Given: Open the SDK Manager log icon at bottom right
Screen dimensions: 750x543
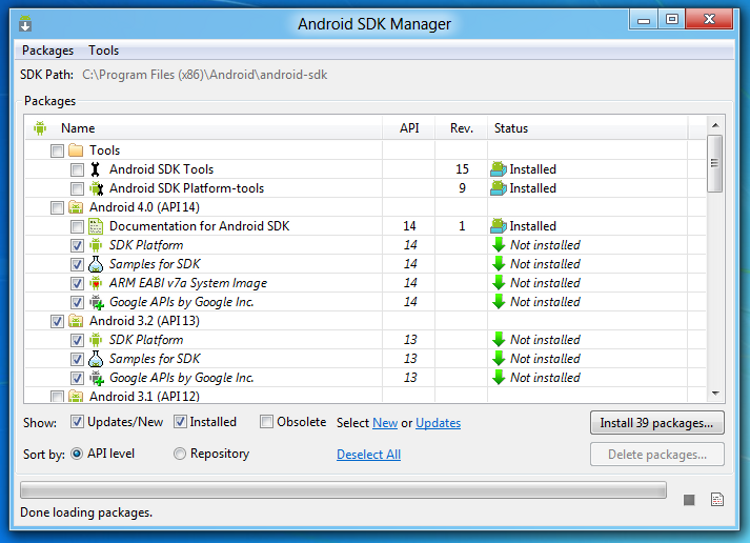Looking at the screenshot, I should [x=717, y=499].
